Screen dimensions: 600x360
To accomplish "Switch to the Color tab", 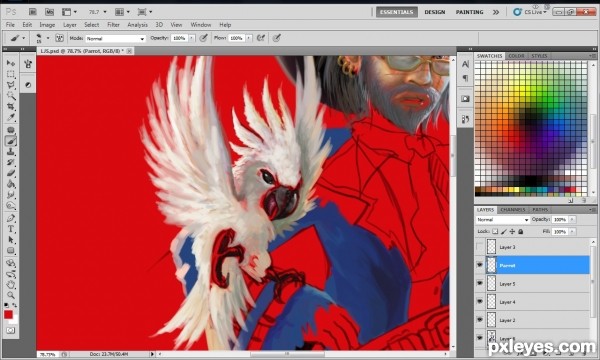I will [516, 56].
